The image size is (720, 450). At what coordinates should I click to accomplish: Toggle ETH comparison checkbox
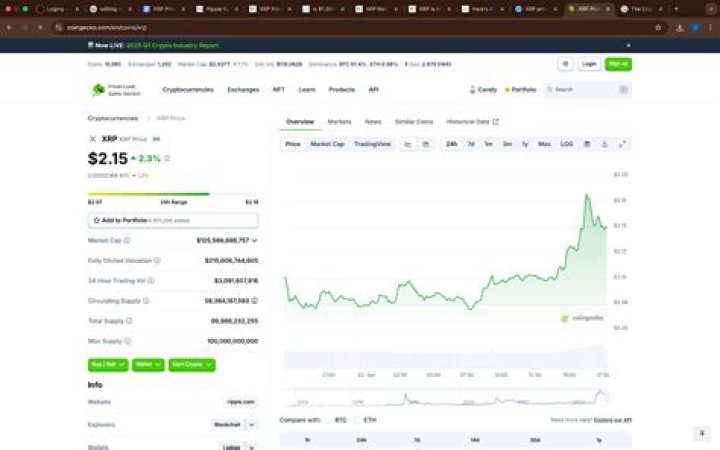pyautogui.click(x=357, y=420)
